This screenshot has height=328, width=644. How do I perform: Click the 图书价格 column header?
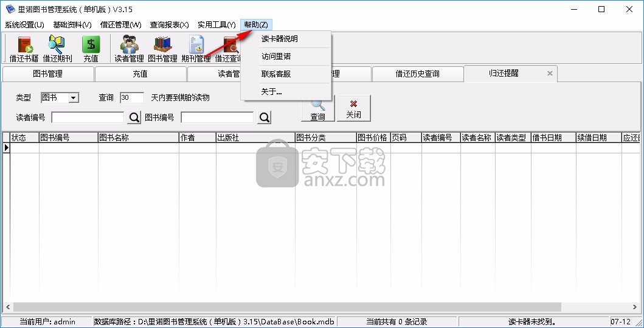pyautogui.click(x=373, y=138)
